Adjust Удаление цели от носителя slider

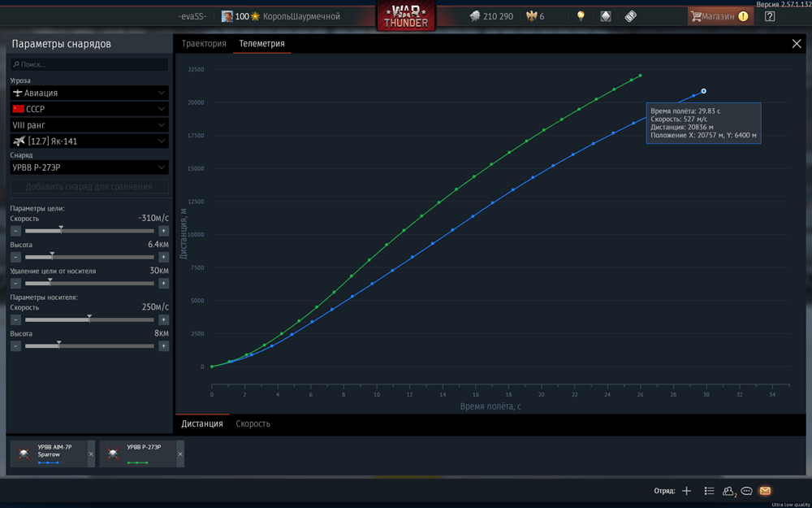(x=89, y=283)
